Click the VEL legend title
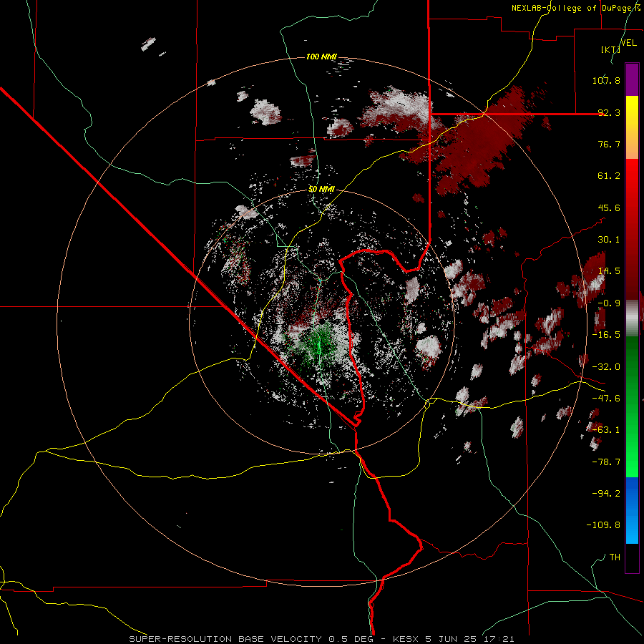Image resolution: width=644 pixels, height=644 pixels. click(x=628, y=43)
